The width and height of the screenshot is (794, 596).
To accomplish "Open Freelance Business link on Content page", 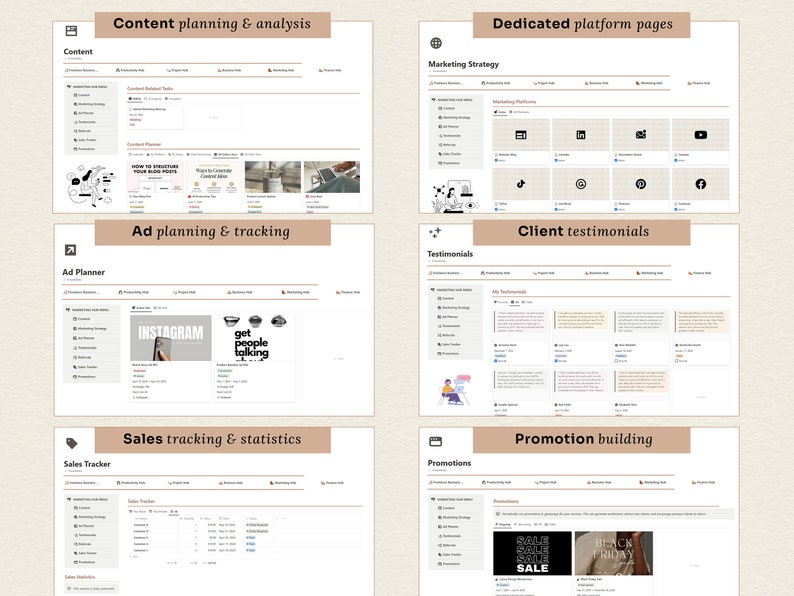I will click(x=82, y=70).
